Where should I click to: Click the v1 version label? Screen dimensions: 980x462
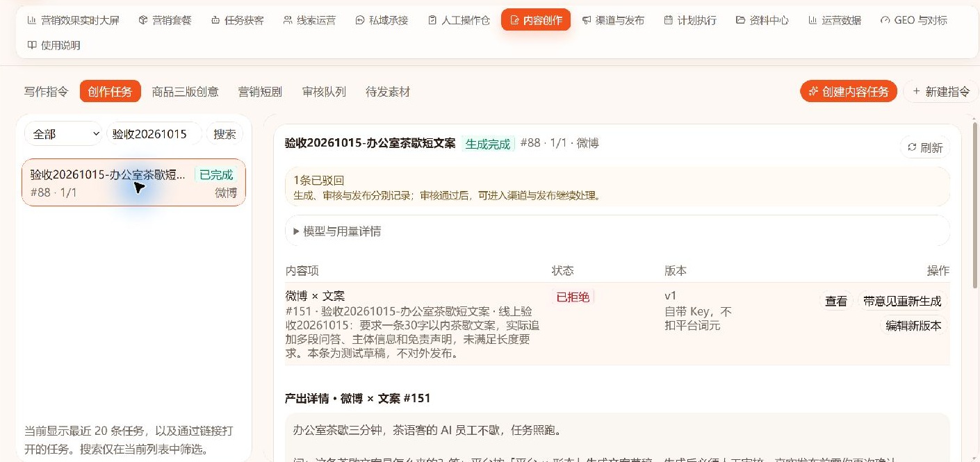click(x=671, y=295)
